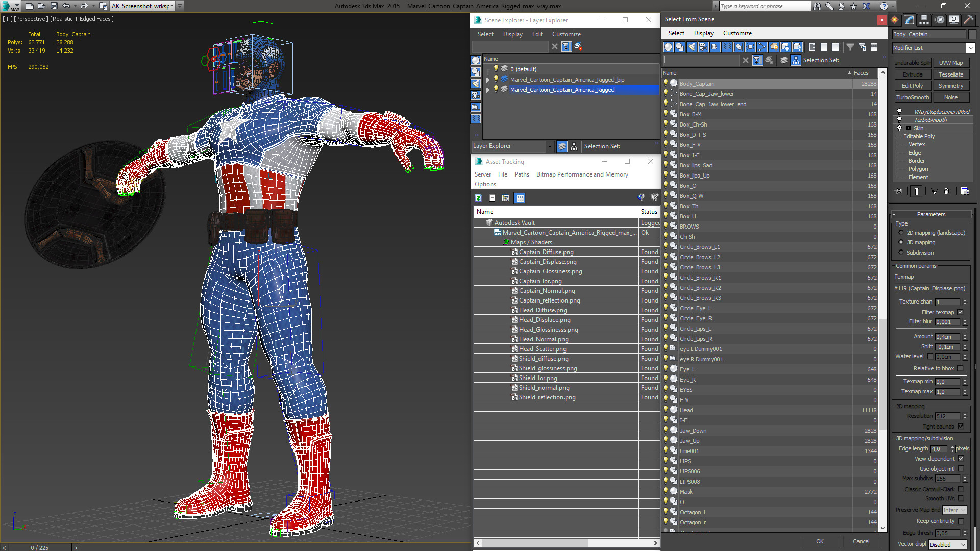Toggle light bulb visibility for Head object
Viewport: 980px width, 551px height.
pos(666,410)
